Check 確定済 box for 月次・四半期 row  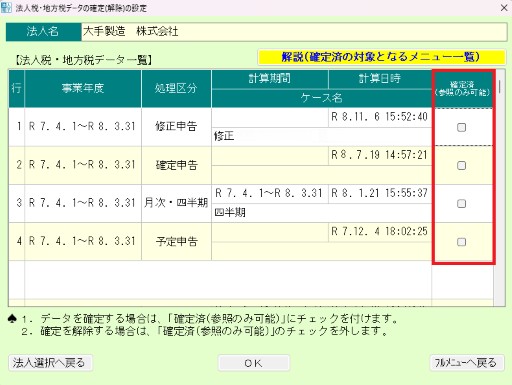pyautogui.click(x=461, y=204)
